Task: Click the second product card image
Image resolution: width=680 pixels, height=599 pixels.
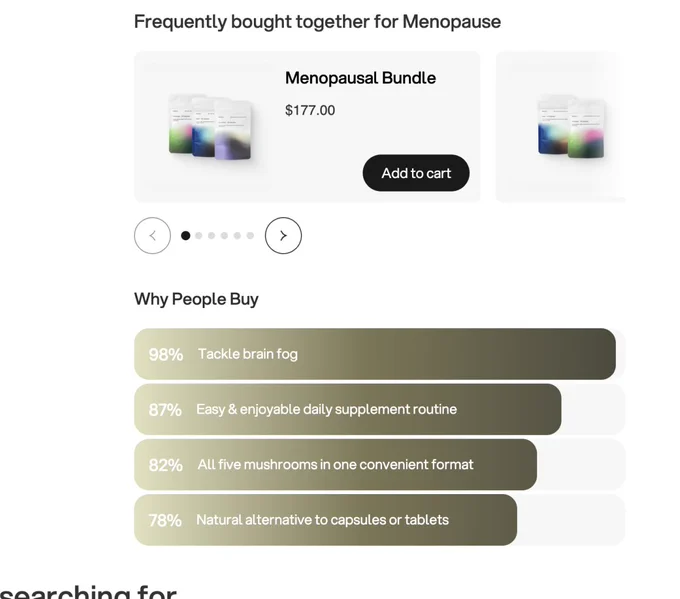Action: click(571, 127)
